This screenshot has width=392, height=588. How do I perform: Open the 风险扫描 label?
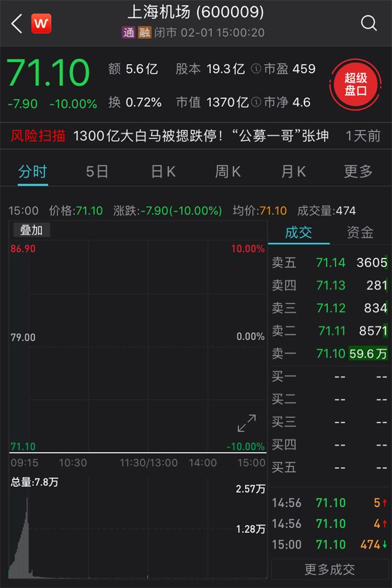pyautogui.click(x=38, y=136)
